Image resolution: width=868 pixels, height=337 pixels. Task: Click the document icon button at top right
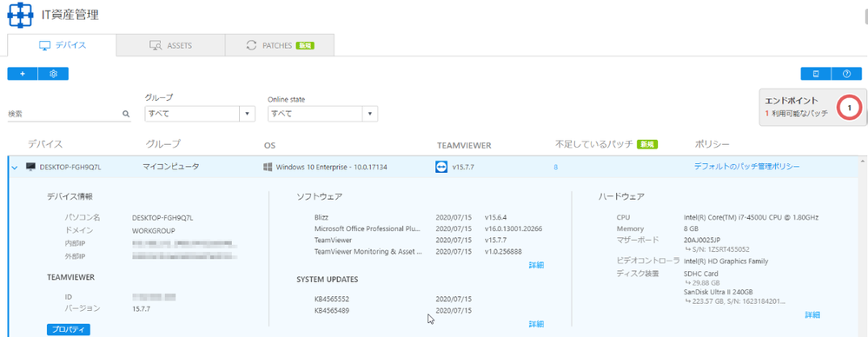pos(816,74)
